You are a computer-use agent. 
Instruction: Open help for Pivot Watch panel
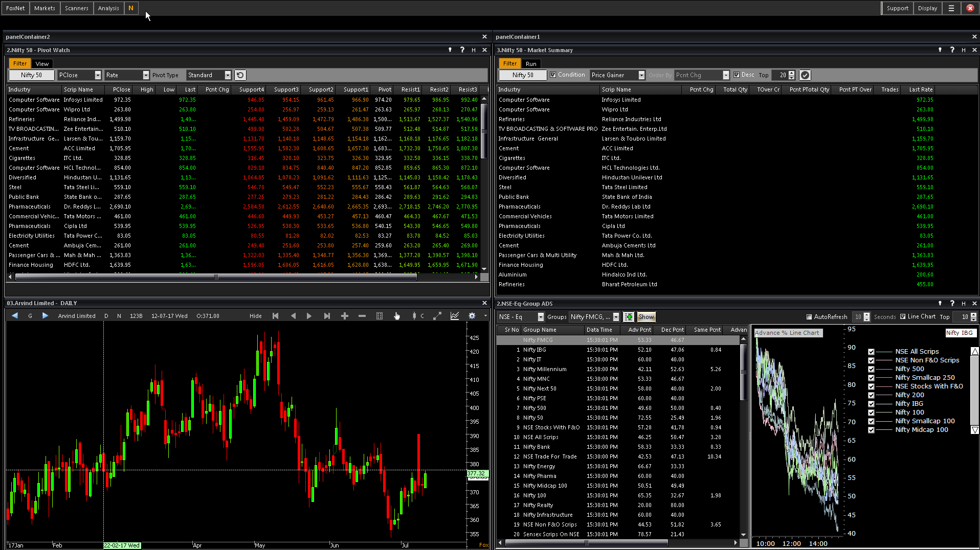point(462,50)
